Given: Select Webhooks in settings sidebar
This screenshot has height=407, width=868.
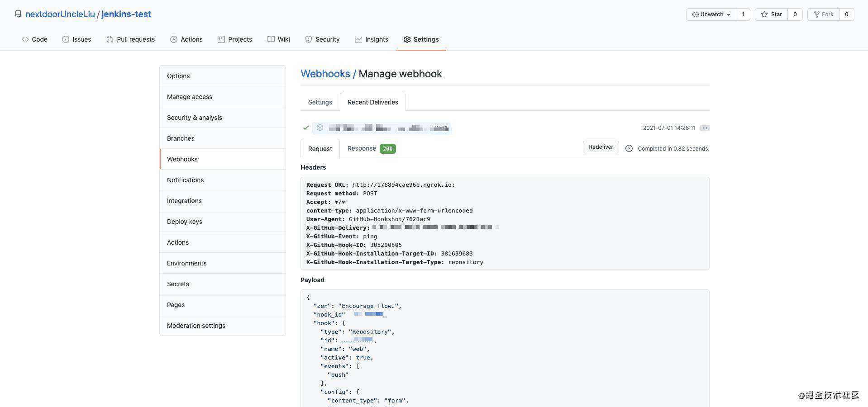Looking at the screenshot, I should coord(223,159).
